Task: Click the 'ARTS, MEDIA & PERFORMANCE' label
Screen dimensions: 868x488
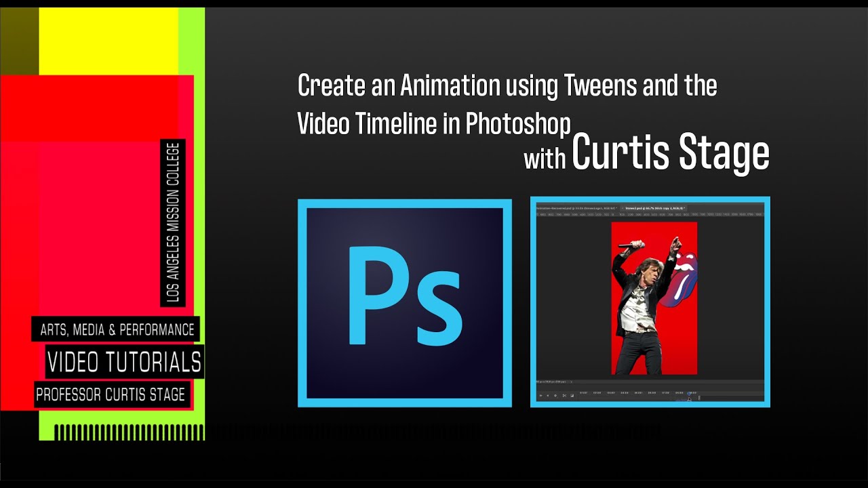Action: click(x=117, y=330)
